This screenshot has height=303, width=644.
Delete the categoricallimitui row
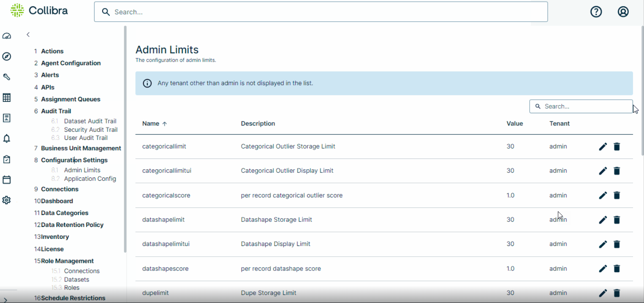(617, 171)
